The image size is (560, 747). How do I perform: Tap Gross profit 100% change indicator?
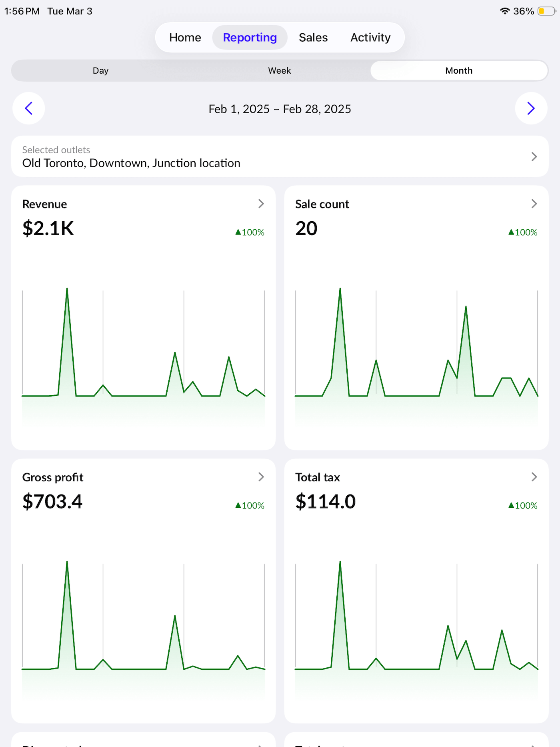point(250,506)
